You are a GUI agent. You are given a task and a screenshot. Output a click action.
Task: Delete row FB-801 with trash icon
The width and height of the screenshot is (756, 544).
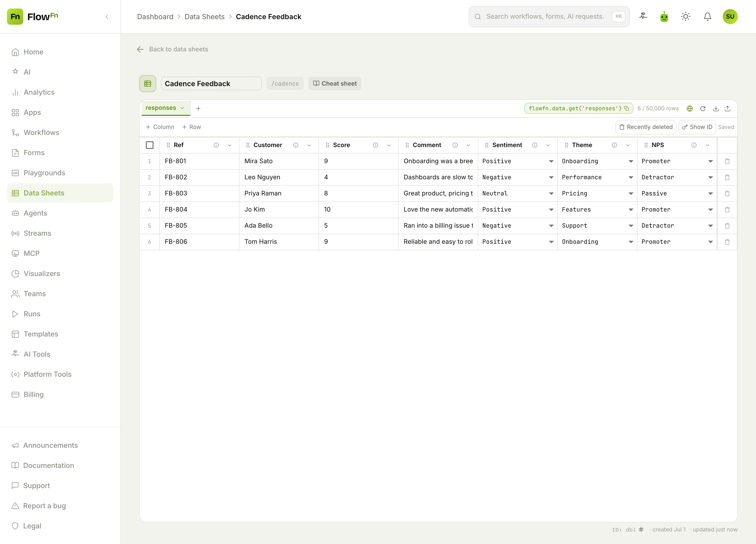[x=727, y=161]
